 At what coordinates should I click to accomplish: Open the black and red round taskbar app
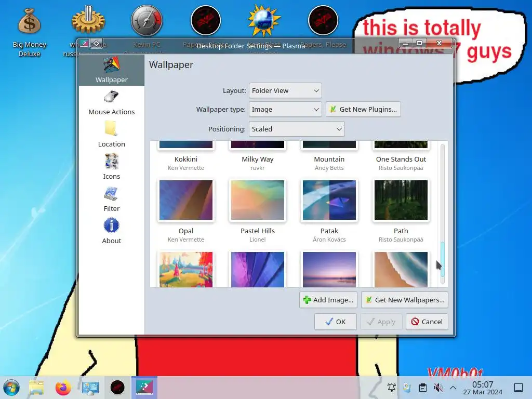click(x=117, y=388)
